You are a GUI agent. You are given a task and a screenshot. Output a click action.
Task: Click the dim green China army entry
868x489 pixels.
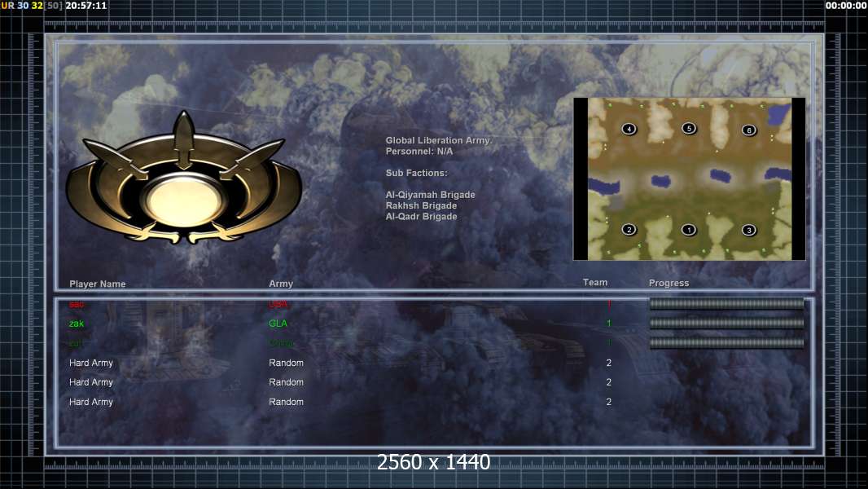tap(281, 343)
